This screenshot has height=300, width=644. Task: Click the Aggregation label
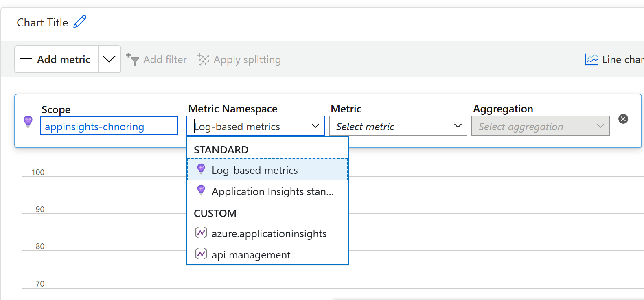[x=503, y=109]
